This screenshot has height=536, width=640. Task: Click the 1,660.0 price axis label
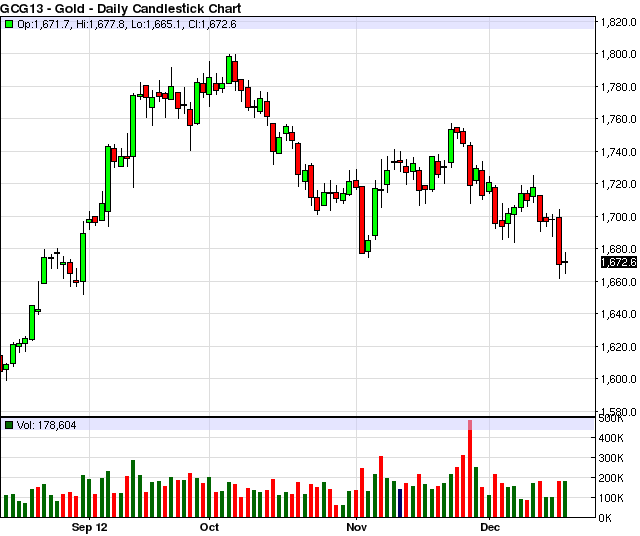(x=618, y=282)
